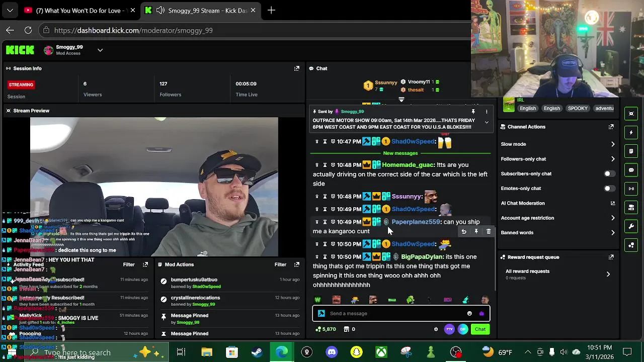Open the rewards bubbles sidebar icon
Screen dimensions: 644x362
(x=631, y=245)
